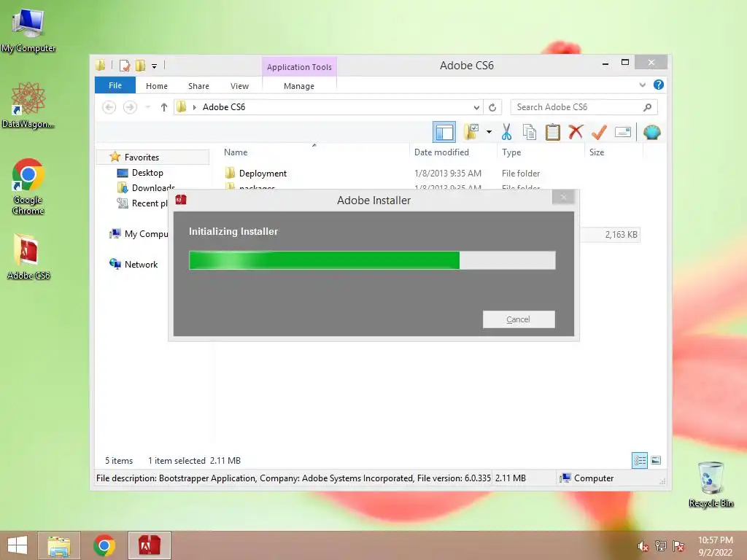Select My Computer in navigation pane
The width and height of the screenshot is (747, 560).
pos(139,234)
